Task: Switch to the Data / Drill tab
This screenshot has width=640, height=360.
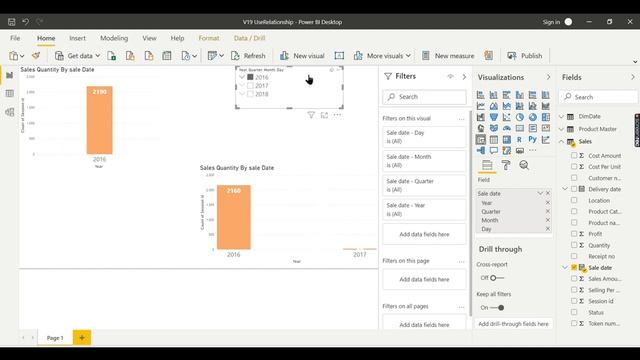Action: (249, 38)
